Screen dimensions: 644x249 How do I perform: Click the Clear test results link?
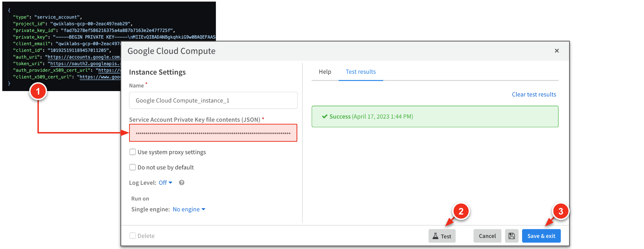pos(534,94)
